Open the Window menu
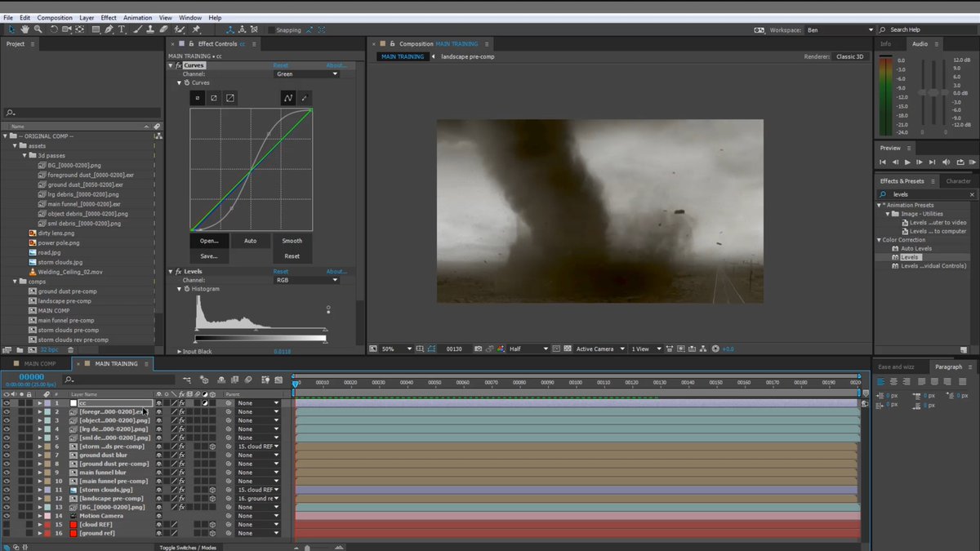This screenshot has height=551, width=980. (189, 17)
